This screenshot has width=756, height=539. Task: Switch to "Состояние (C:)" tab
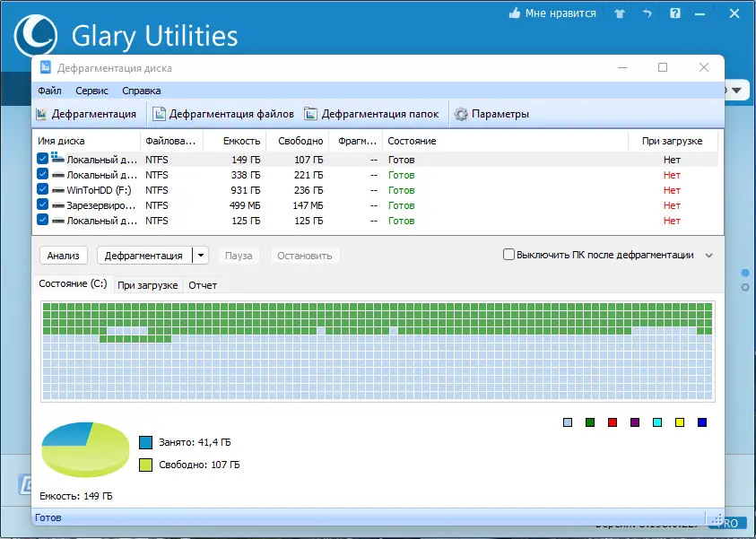pyautogui.click(x=73, y=283)
